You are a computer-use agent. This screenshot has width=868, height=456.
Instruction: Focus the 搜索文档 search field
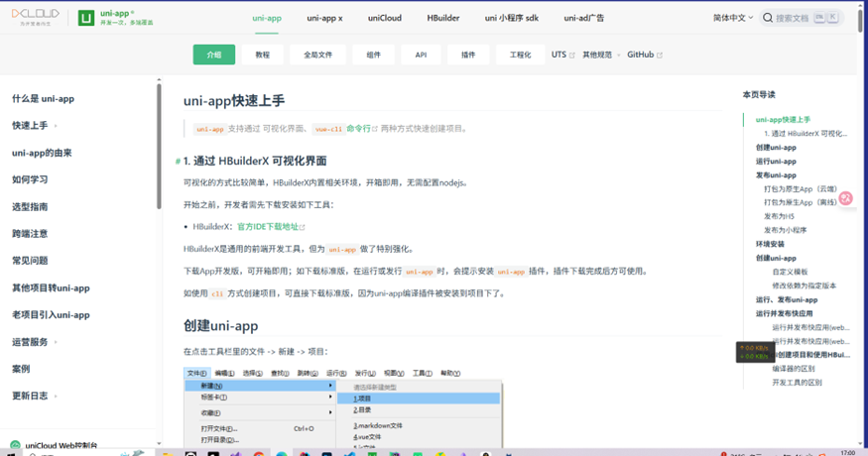[801, 18]
